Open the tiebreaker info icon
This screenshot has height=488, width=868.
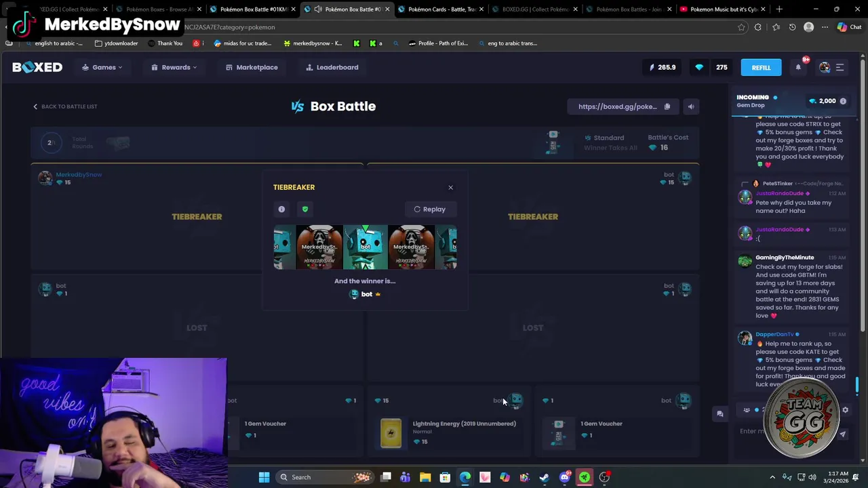(281, 209)
